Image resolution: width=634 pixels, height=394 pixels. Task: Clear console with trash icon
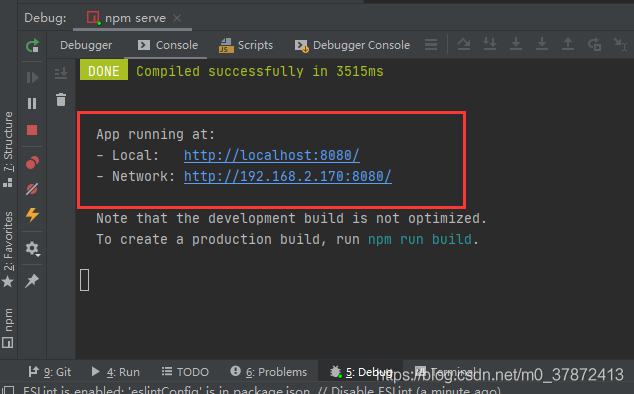[x=61, y=100]
